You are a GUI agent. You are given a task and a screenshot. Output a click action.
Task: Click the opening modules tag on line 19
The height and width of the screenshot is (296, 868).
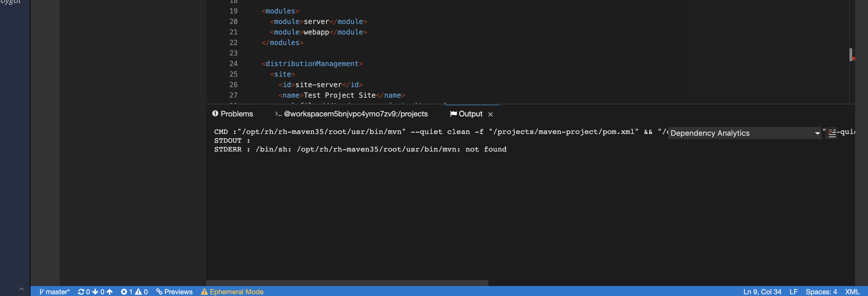click(280, 11)
